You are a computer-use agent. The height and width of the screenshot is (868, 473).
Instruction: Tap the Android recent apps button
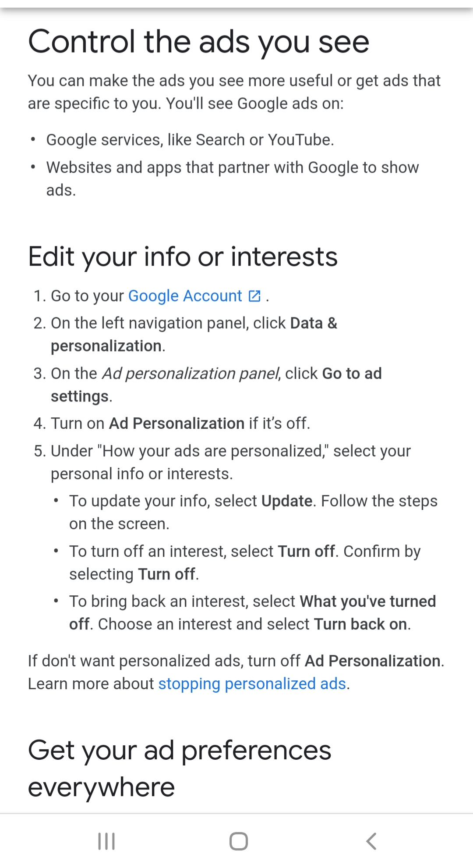click(106, 841)
